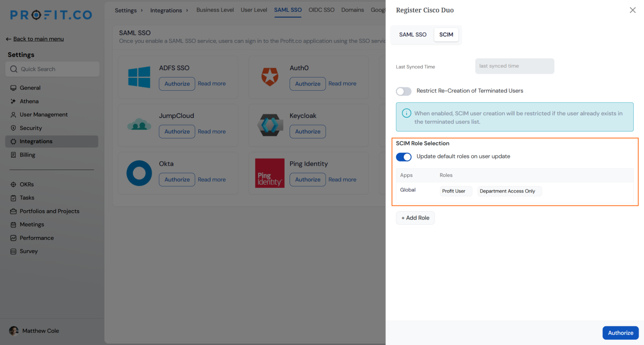644x345 pixels.
Task: Click the Integrations gear icon
Action: pos(13,141)
